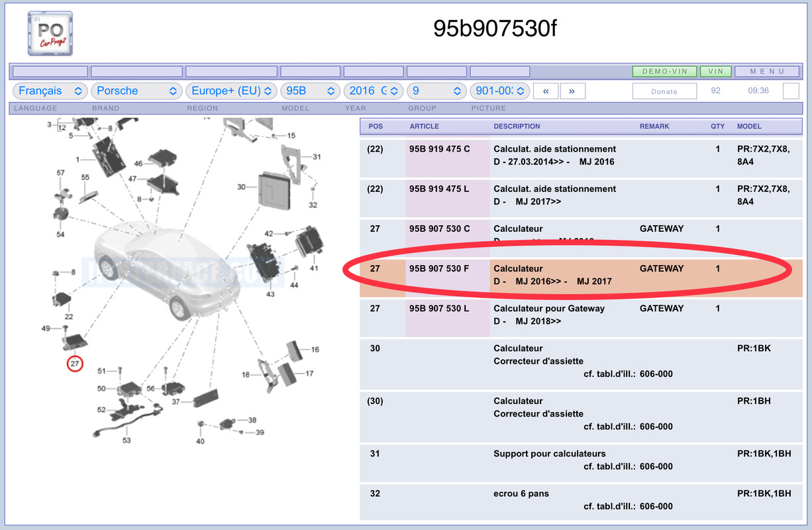
Task: Click the DEMO-VIN button
Action: click(x=664, y=71)
